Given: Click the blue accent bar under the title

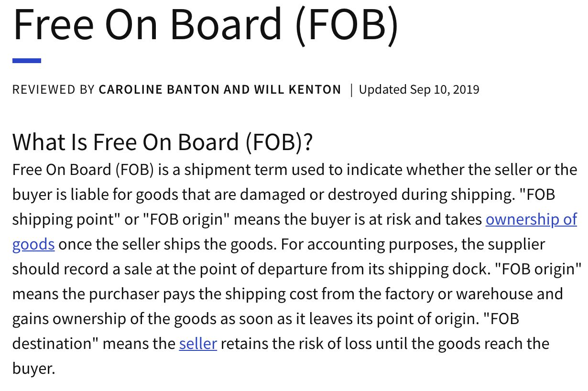Looking at the screenshot, I should (27, 61).
